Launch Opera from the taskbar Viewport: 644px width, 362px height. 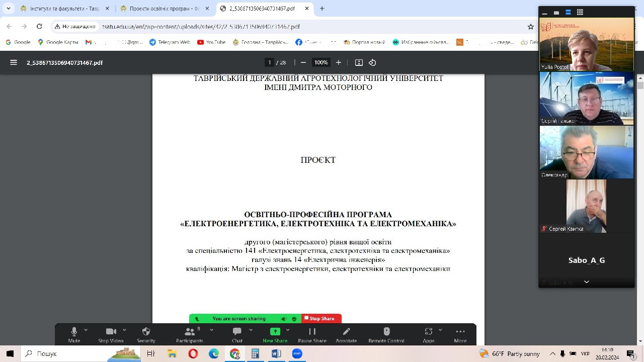(x=193, y=353)
